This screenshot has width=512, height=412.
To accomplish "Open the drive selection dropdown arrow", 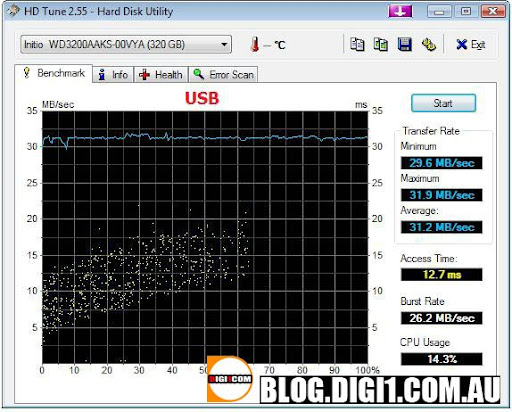I will coord(224,44).
